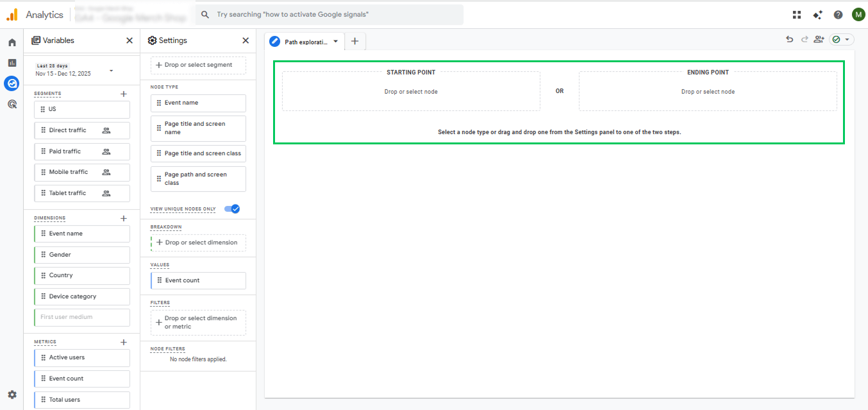Add a new exploration tab

(x=355, y=42)
